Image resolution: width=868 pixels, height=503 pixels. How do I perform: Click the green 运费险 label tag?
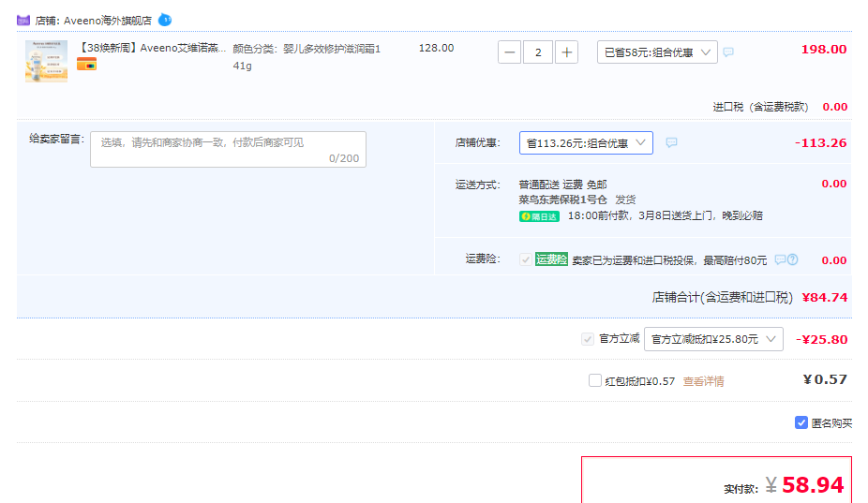coord(551,259)
